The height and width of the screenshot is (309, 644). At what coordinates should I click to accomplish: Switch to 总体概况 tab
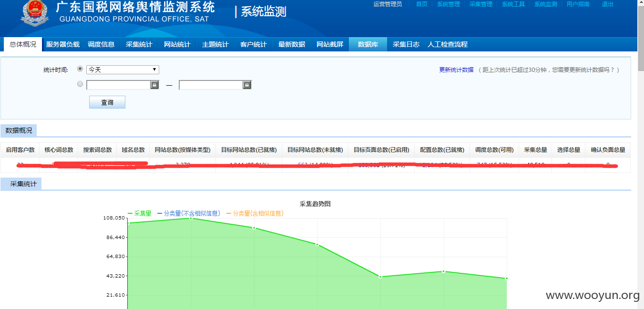[x=23, y=44]
